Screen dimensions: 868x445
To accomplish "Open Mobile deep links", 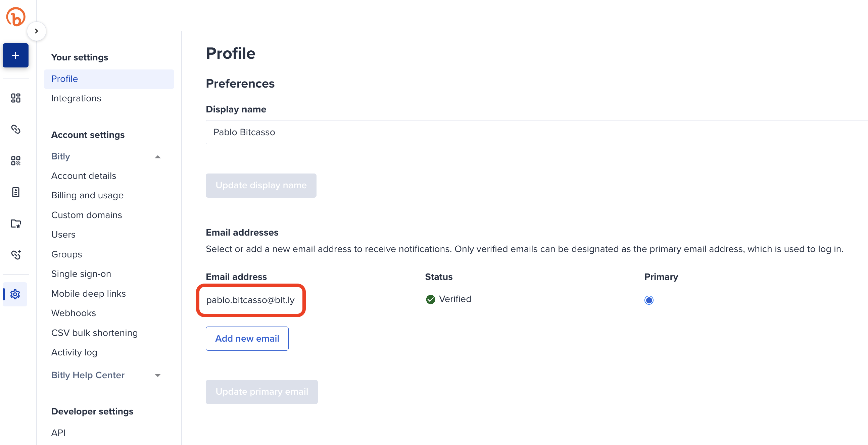I will (x=89, y=293).
